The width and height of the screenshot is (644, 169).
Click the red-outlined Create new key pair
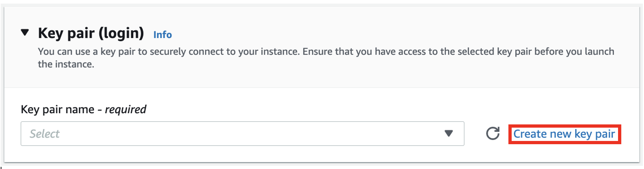(x=564, y=134)
